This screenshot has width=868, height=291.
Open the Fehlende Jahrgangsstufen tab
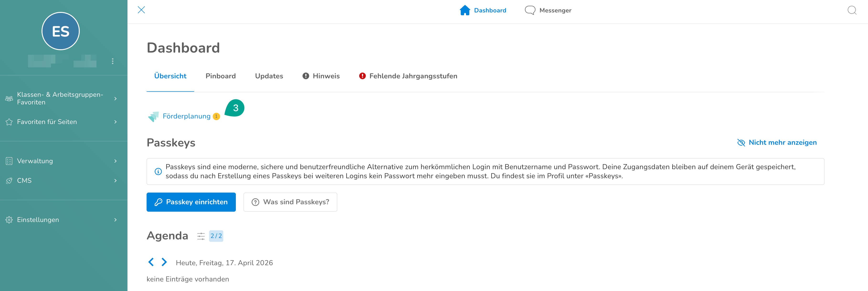[408, 76]
